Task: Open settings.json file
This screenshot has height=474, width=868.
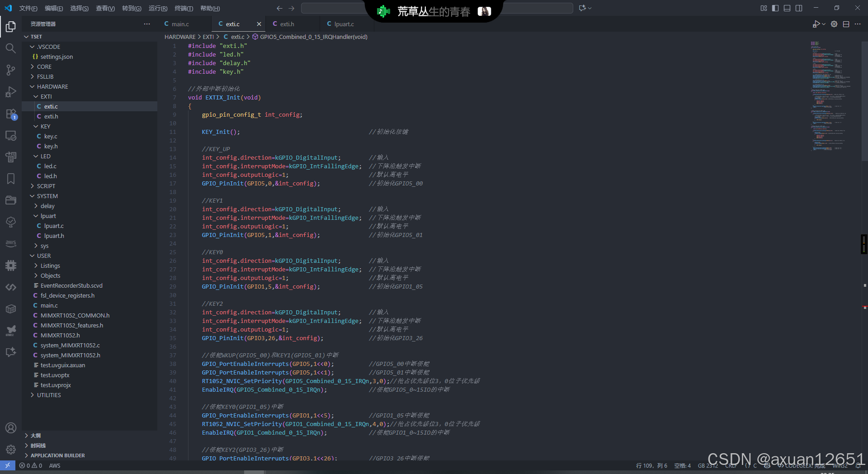Action: [x=90, y=57]
